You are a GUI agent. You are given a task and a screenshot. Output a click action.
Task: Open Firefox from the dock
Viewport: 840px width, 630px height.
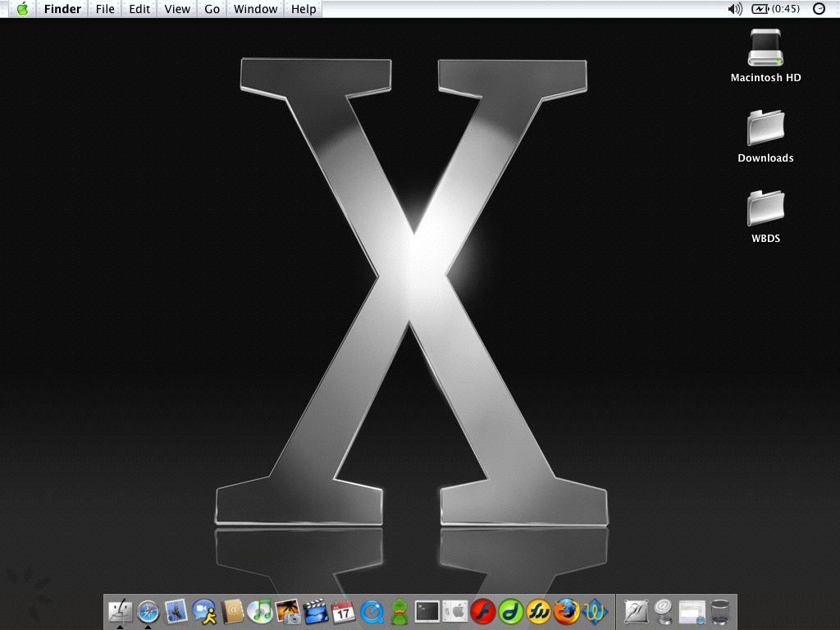[x=566, y=611]
